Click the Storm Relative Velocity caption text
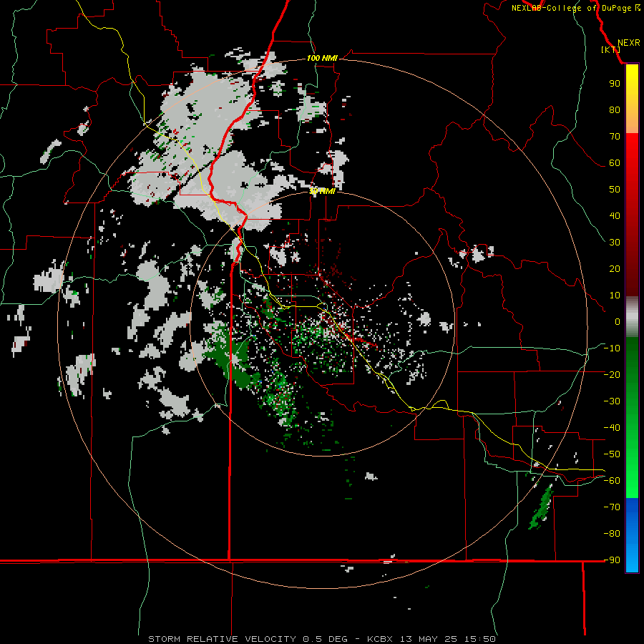 click(321, 639)
